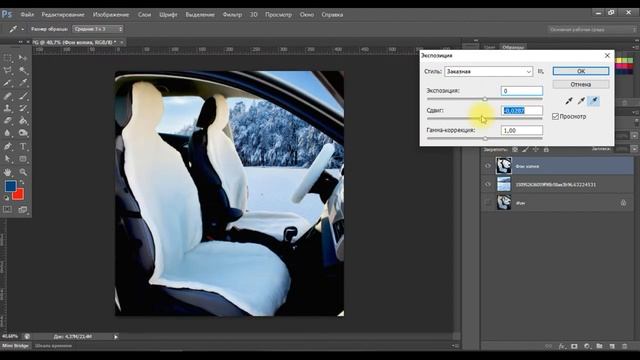Open the sample size dropdown

click(x=98, y=29)
